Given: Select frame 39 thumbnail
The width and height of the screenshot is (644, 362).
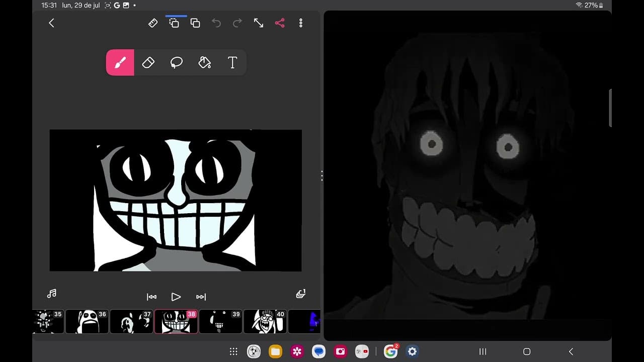Looking at the screenshot, I should (220, 321).
